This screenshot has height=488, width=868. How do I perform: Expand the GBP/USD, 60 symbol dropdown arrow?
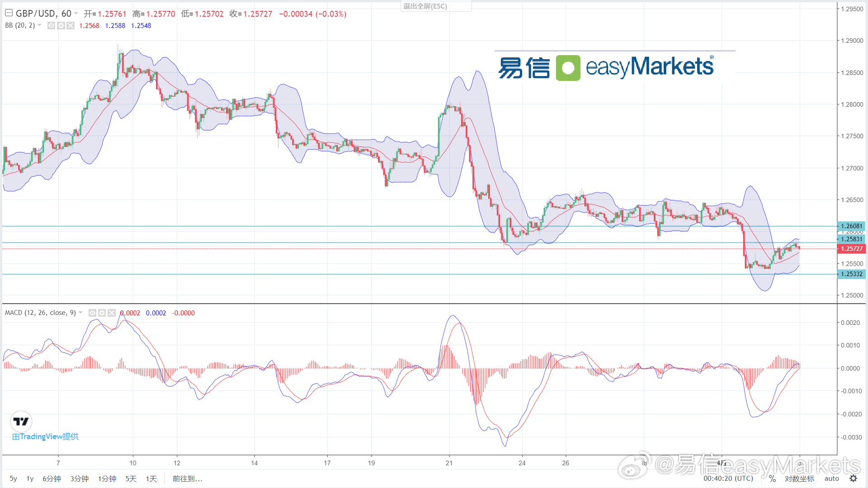click(x=76, y=14)
